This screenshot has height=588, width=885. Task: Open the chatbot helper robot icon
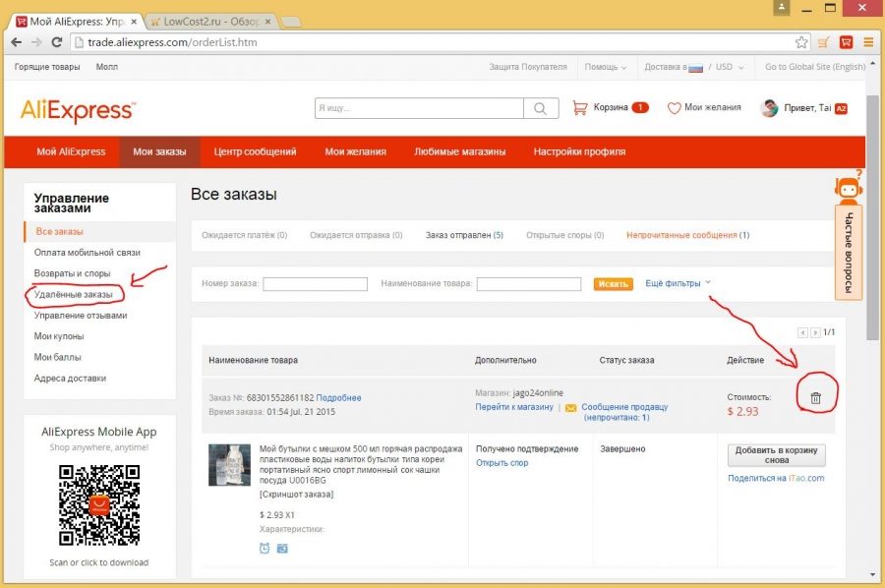[x=849, y=189]
